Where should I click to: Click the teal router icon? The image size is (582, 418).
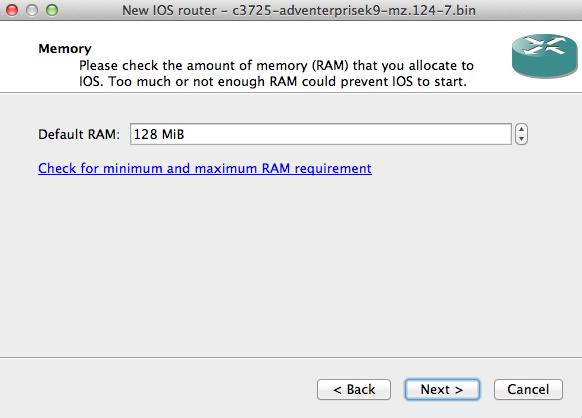tap(545, 56)
